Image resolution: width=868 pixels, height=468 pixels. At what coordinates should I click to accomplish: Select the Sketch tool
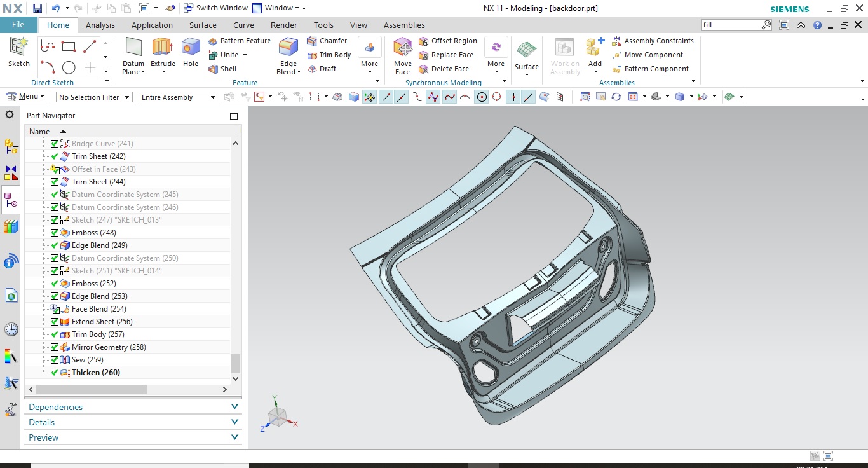pos(18,56)
